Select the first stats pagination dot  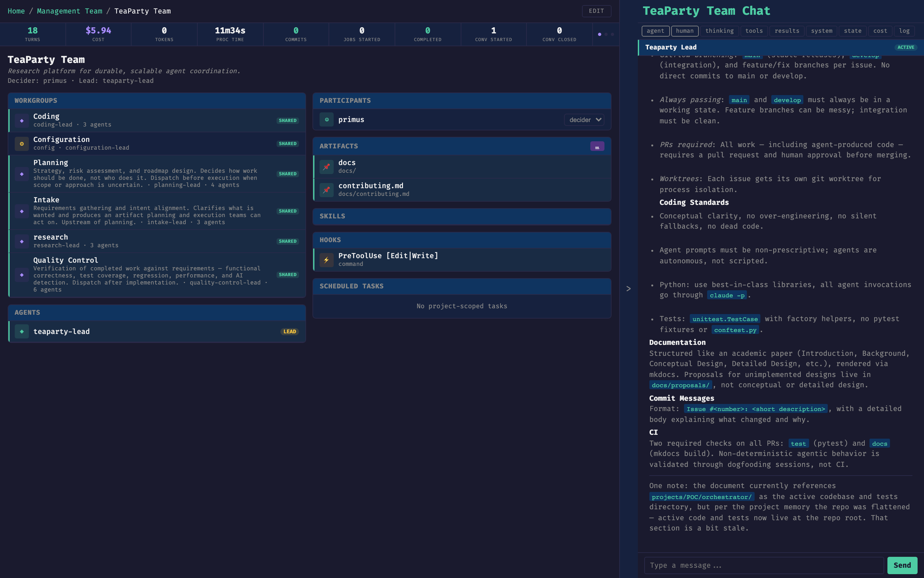[x=599, y=34]
